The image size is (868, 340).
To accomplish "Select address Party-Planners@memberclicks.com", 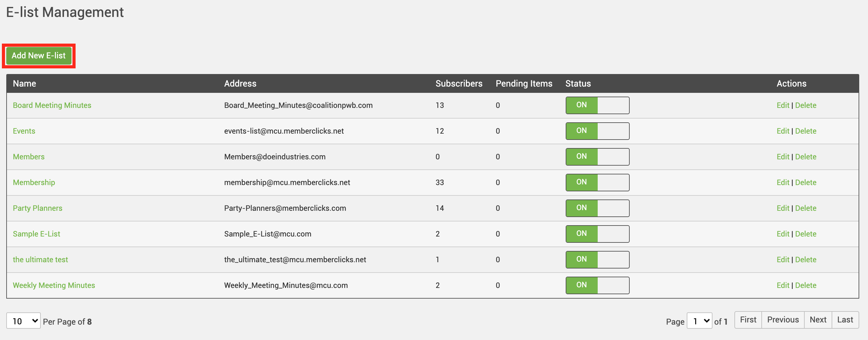I will (x=285, y=208).
